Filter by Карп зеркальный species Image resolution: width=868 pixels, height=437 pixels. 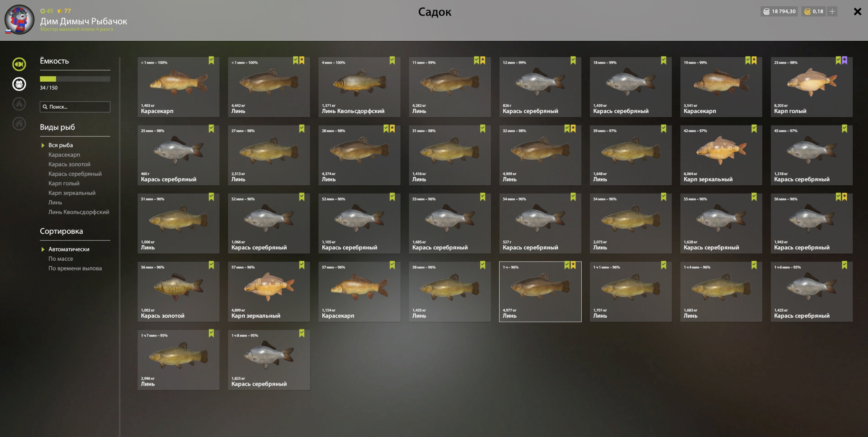[x=72, y=193]
